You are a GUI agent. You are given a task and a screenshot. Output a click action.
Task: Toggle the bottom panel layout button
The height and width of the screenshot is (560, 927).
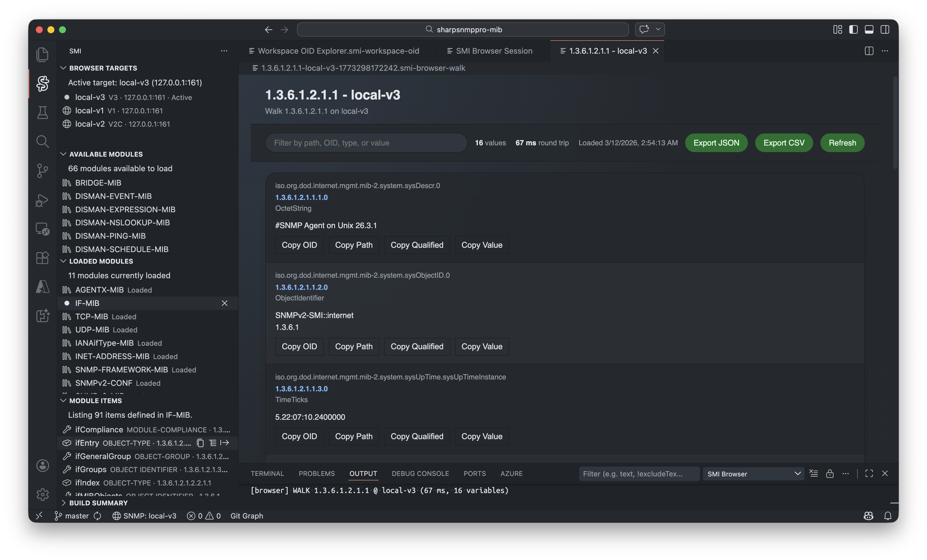[869, 29]
